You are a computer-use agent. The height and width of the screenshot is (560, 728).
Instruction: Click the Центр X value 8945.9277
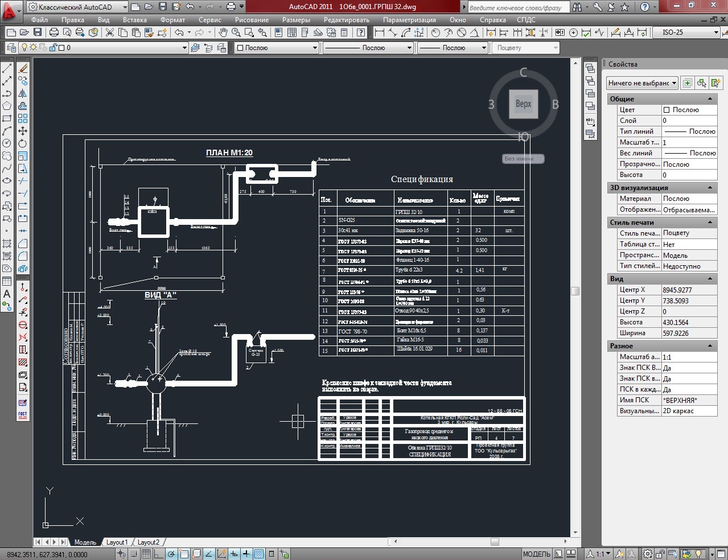pos(689,290)
